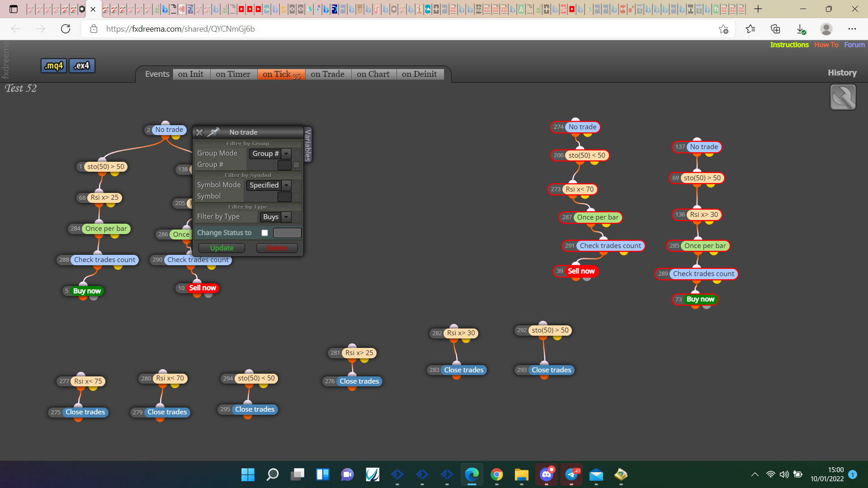
Task: Open the Mail app from the taskbar
Action: click(x=596, y=474)
